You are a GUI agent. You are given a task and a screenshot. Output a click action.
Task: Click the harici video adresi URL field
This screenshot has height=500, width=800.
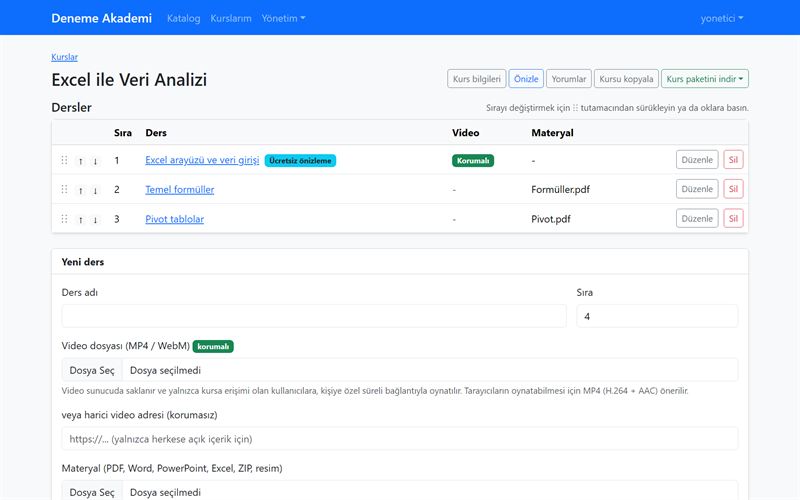(x=400, y=439)
